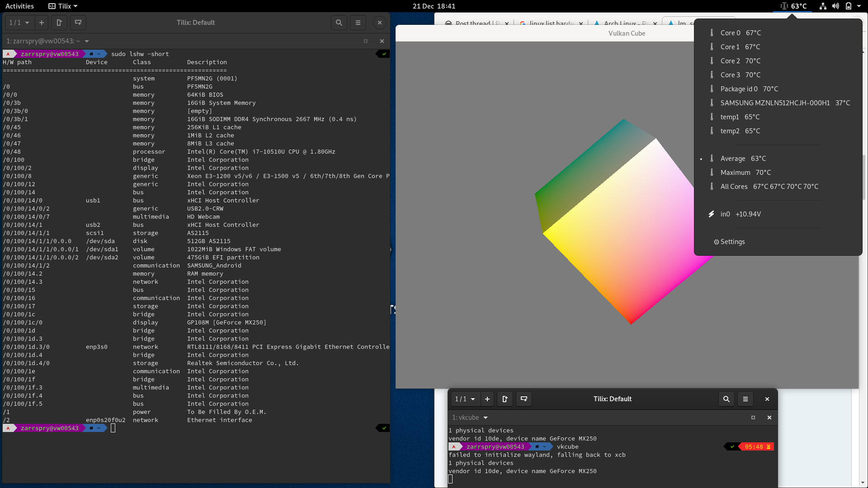Select temp1 sensor entry
Image resolution: width=868 pixels, height=488 pixels.
(x=778, y=117)
